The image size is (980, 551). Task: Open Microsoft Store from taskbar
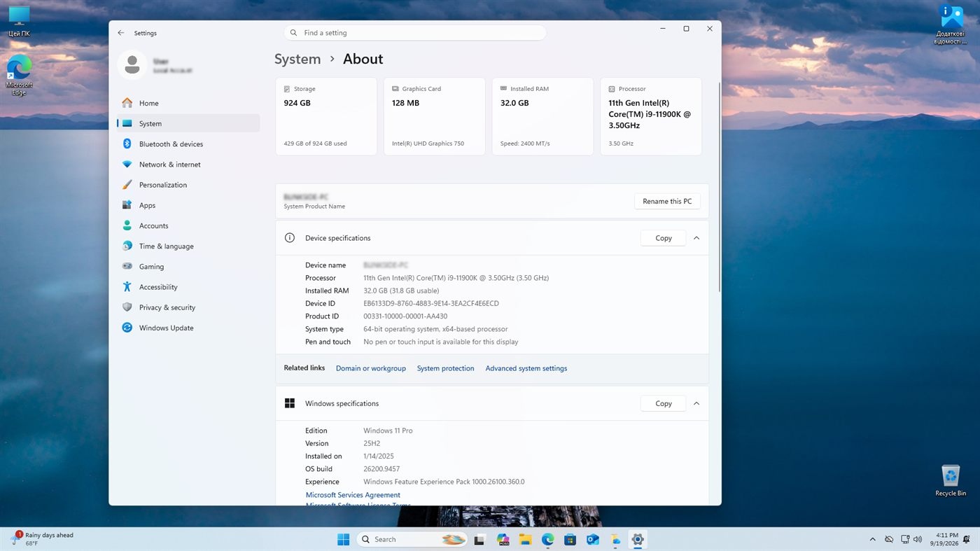[x=570, y=539]
